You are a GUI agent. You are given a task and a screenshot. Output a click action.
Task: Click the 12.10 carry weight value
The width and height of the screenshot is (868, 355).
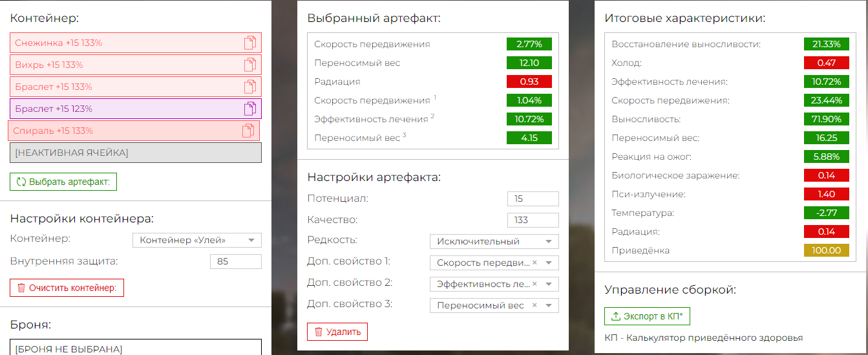pos(529,63)
